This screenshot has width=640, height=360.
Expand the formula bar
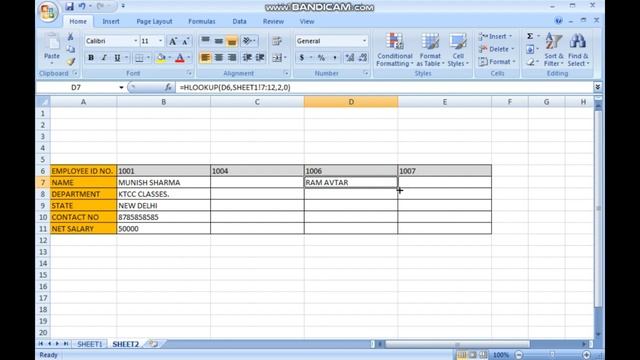coord(598,87)
